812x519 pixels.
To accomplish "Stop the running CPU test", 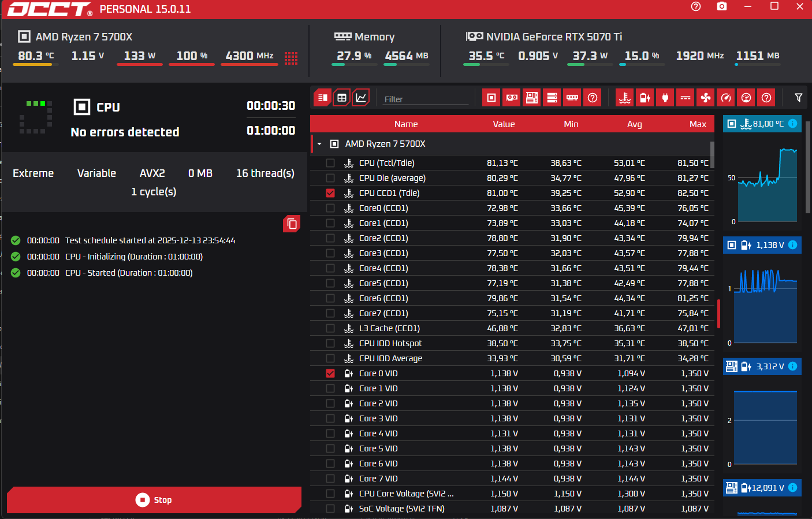I will pos(154,500).
